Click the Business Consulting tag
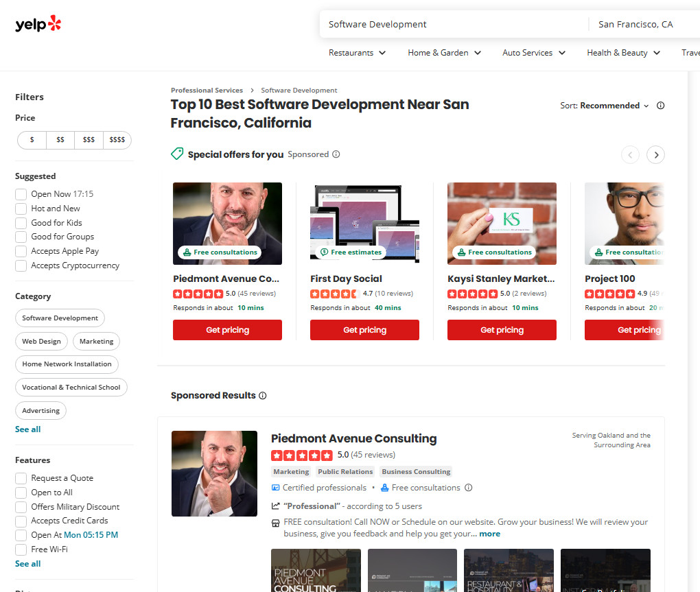Screen dimensions: 700x592 click(416, 471)
